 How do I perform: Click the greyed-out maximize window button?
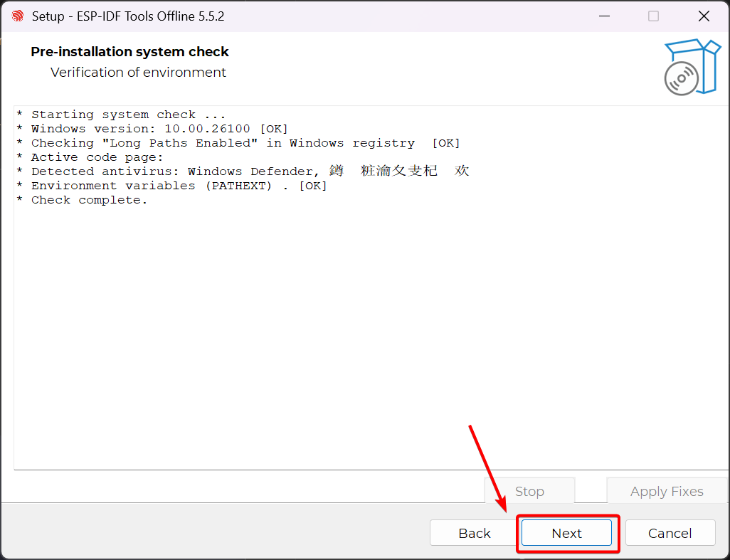tap(653, 16)
